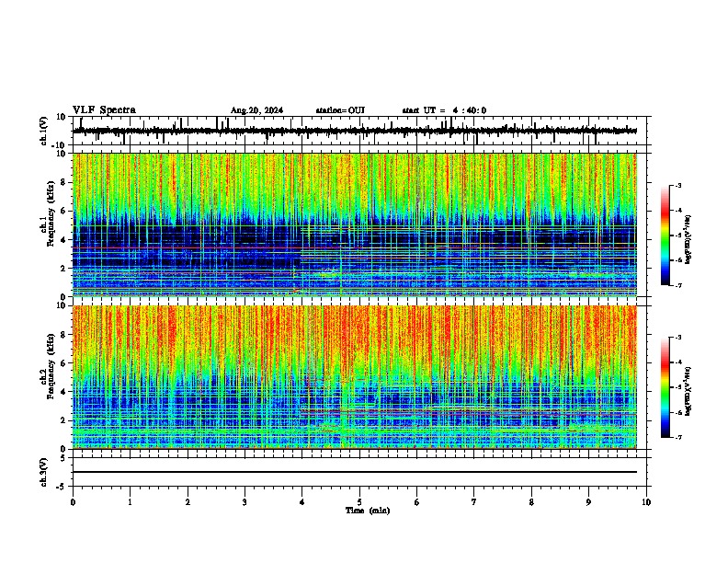728x563 pixels.
Task: Click the '-3' label on ch.1 color scale
Action: 678,185
